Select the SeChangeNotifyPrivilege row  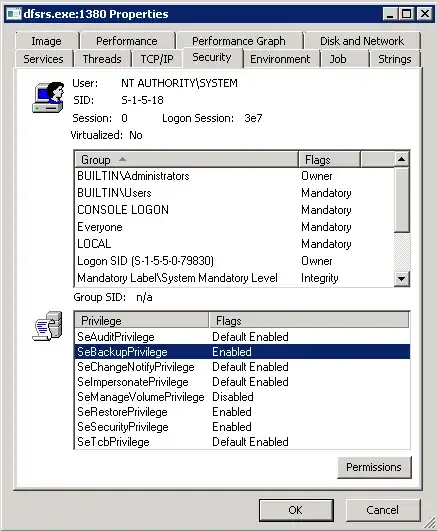pos(242,367)
